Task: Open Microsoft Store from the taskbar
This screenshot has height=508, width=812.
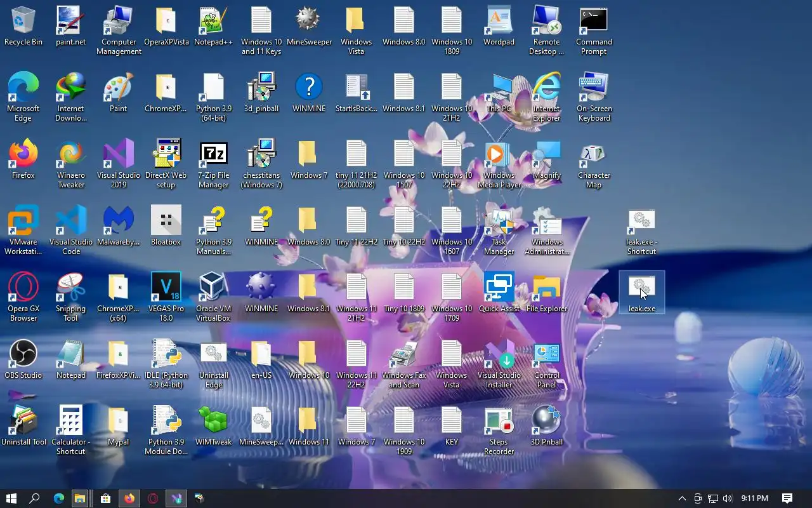Action: (x=106, y=498)
